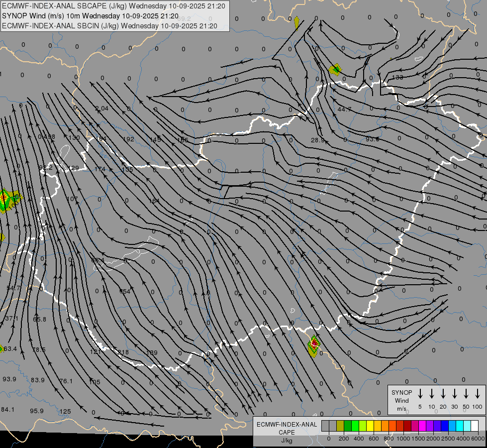Click the 135 CAPE value

128,169
